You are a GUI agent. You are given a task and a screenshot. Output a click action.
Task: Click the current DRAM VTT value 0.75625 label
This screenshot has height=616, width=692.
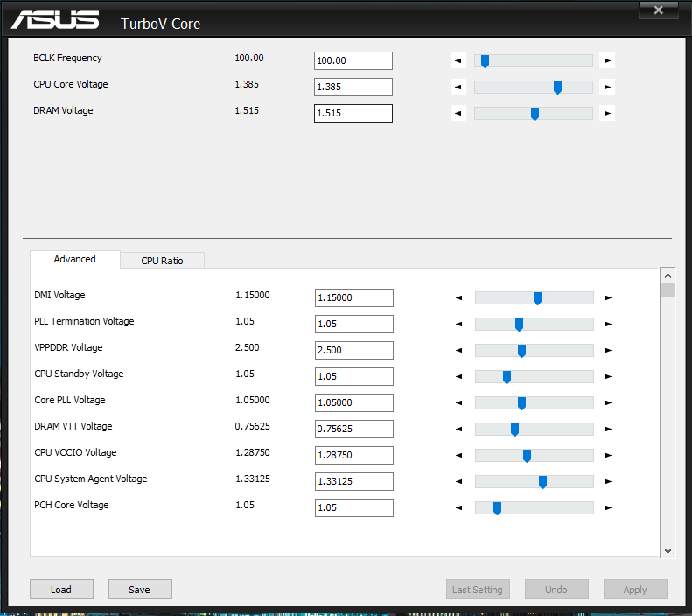coord(253,426)
